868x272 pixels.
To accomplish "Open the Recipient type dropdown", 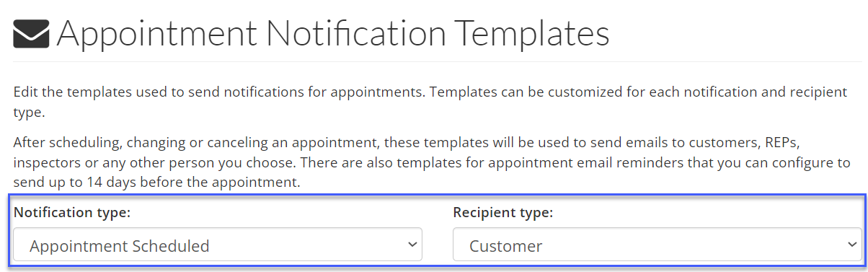I will 657,245.
